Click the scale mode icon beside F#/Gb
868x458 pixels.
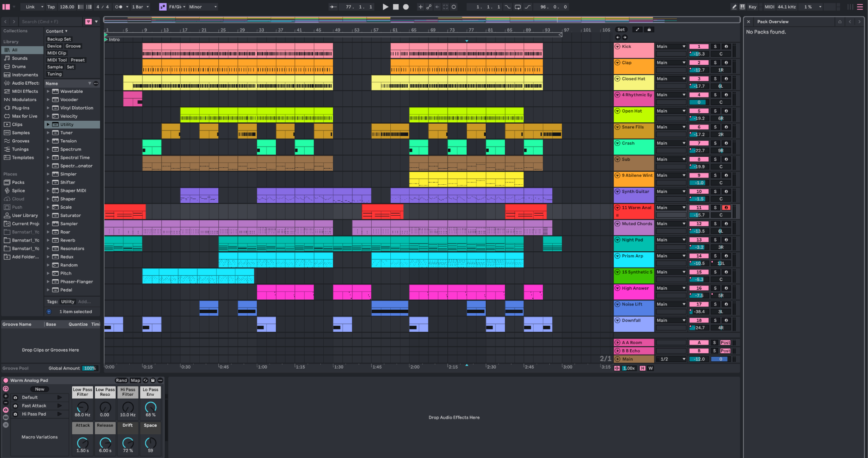(x=163, y=7)
